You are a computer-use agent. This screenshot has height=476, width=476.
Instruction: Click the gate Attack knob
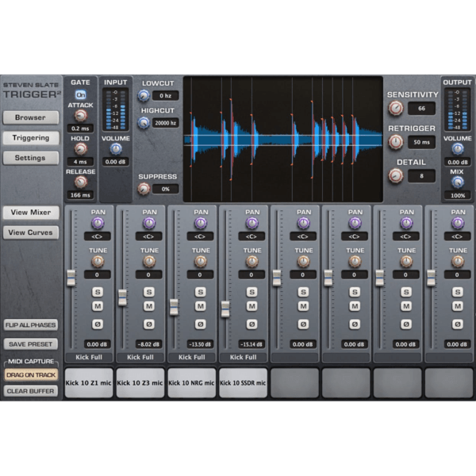(x=80, y=115)
